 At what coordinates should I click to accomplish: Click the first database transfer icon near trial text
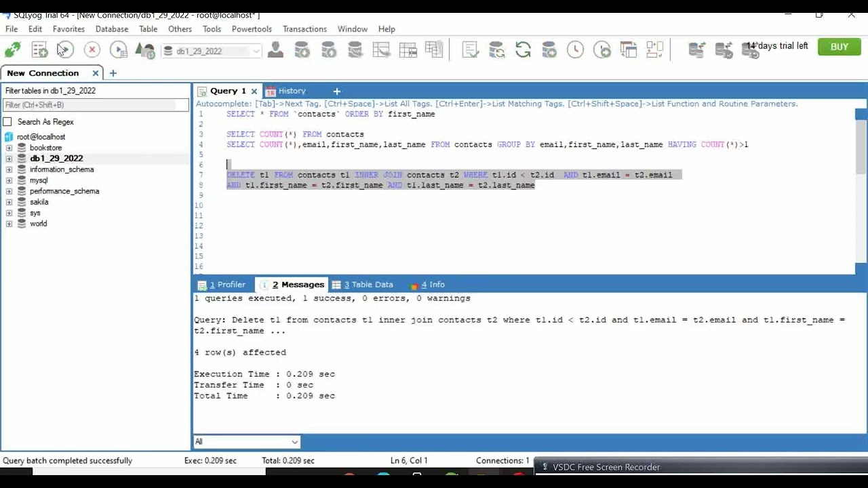[696, 50]
